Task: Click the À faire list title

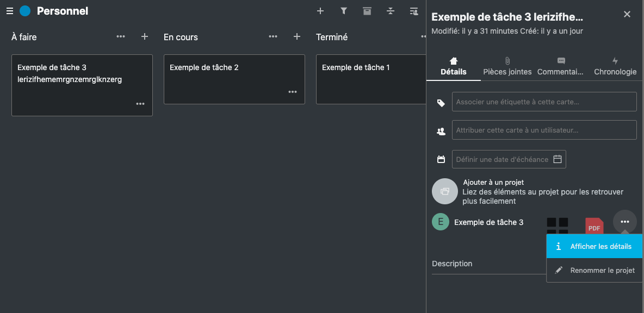Action: 24,37
